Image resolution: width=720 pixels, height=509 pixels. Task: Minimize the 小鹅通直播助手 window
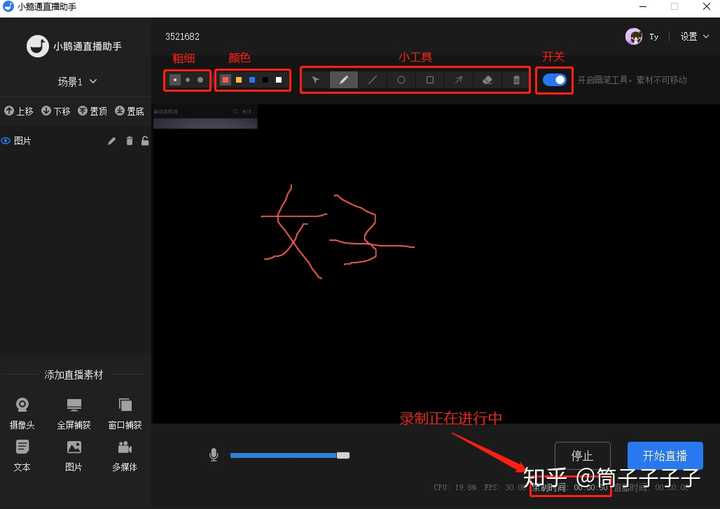pyautogui.click(x=643, y=6)
